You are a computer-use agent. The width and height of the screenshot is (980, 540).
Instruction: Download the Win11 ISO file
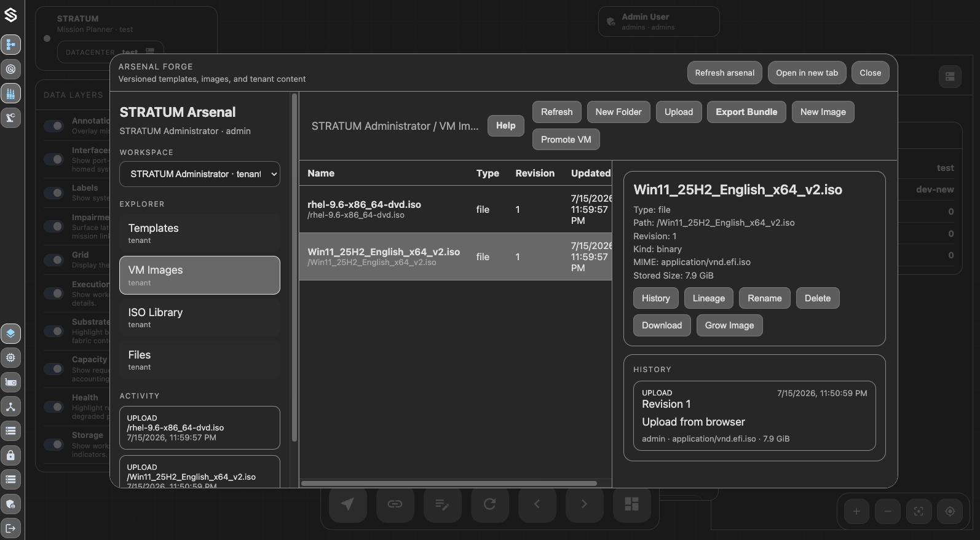662,325
